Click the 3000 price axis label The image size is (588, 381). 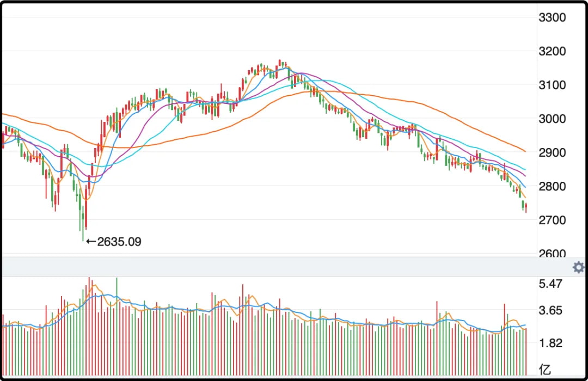pyautogui.click(x=552, y=119)
